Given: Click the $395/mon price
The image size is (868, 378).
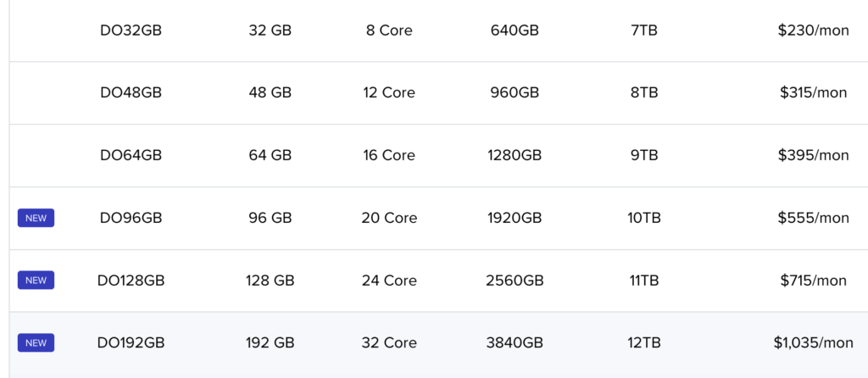Looking at the screenshot, I should click(x=813, y=155).
